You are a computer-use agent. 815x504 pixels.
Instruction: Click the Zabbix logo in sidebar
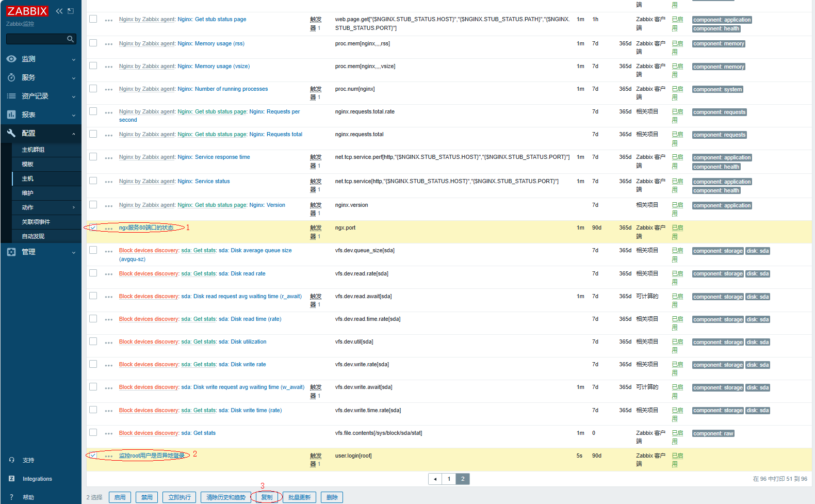coord(27,11)
